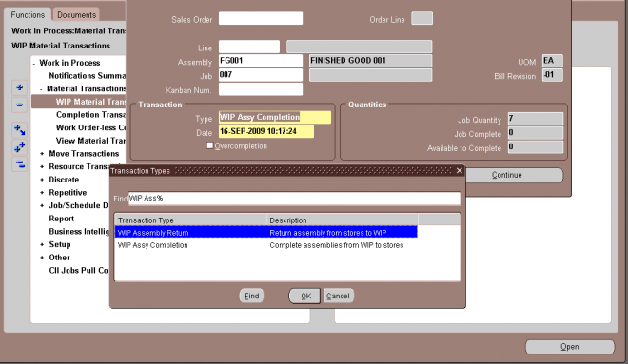The width and height of the screenshot is (628, 364).
Task: Click the expand all plus-plus icon
Action: [19, 147]
